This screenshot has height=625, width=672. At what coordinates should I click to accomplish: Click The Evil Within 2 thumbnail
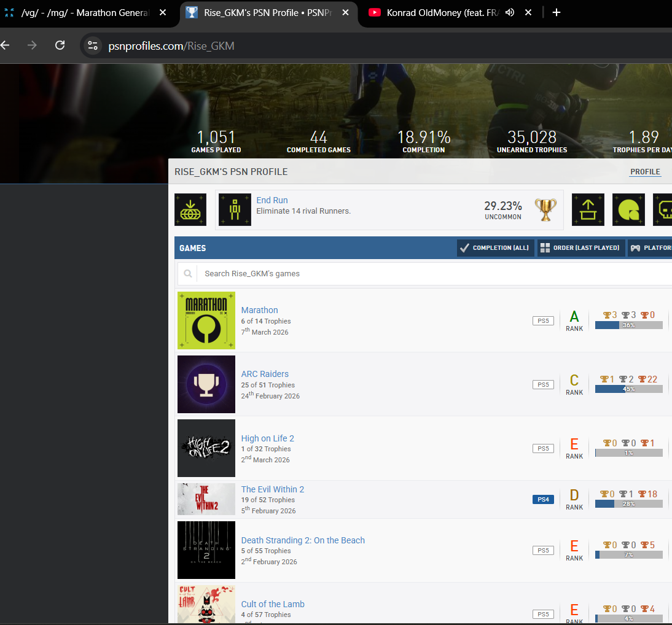206,499
